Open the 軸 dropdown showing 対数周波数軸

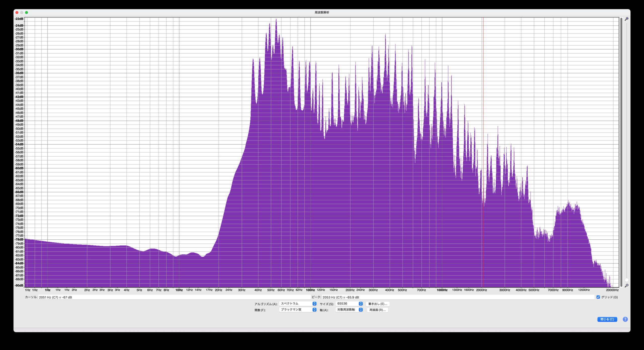[x=349, y=310]
